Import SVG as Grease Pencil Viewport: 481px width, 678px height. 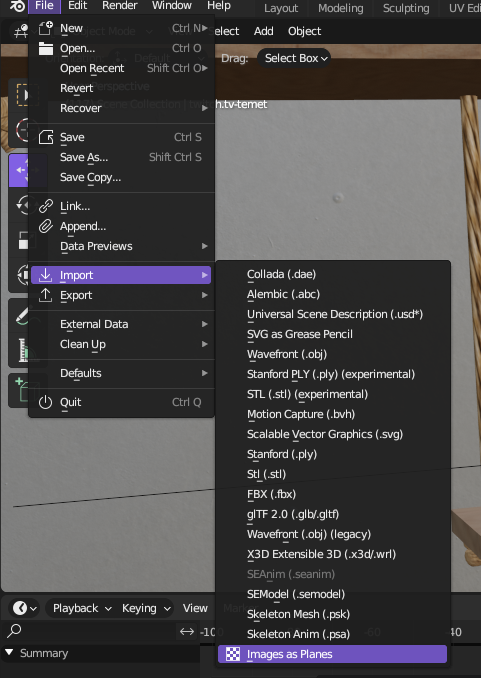tap(333, 334)
